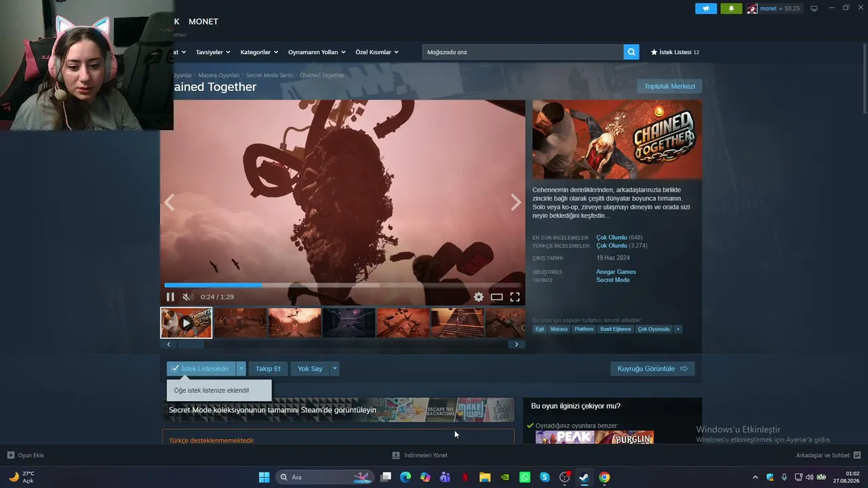The height and width of the screenshot is (488, 868).
Task: Toggle the İstek Listesinde wishlist checkbox button
Action: 201,369
